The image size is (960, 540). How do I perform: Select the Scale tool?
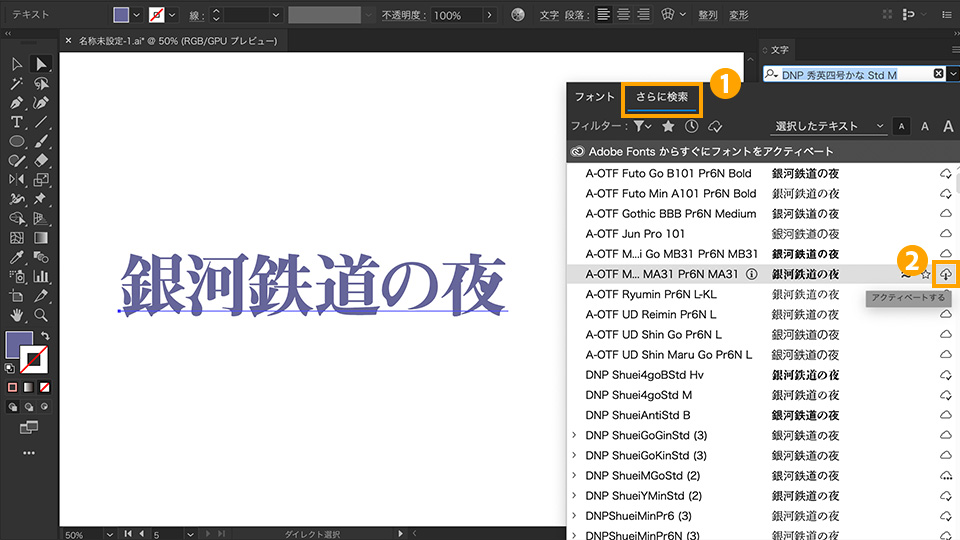[41, 180]
